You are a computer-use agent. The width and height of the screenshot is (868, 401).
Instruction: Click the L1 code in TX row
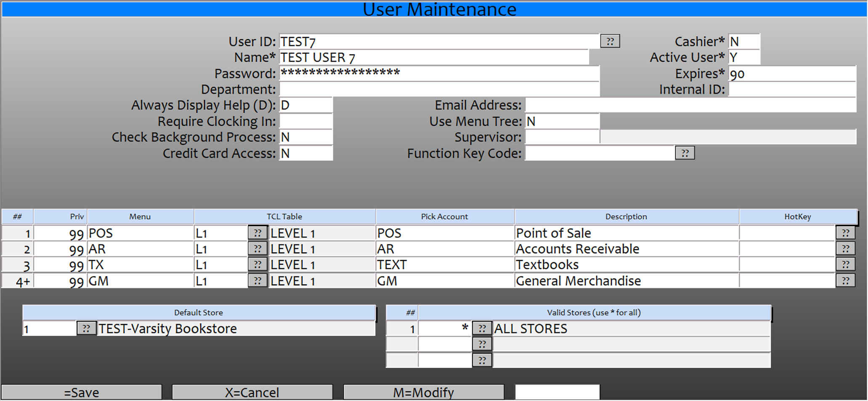coord(221,265)
